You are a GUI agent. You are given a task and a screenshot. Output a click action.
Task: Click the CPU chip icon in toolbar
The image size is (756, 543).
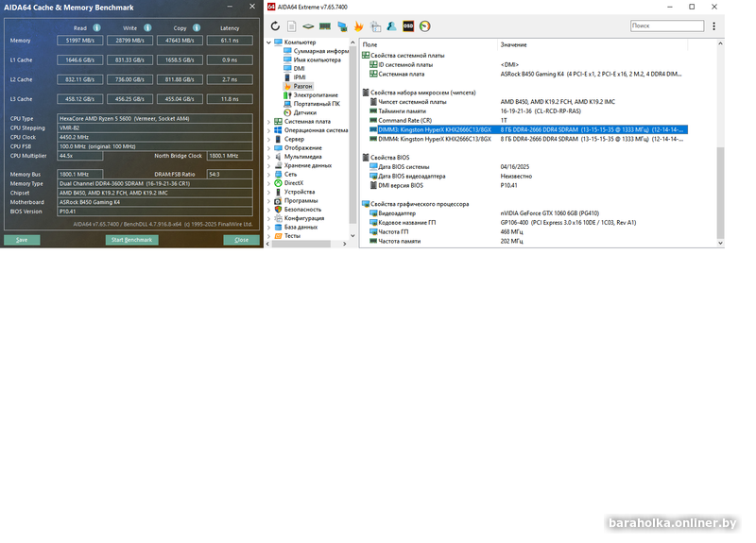308,26
